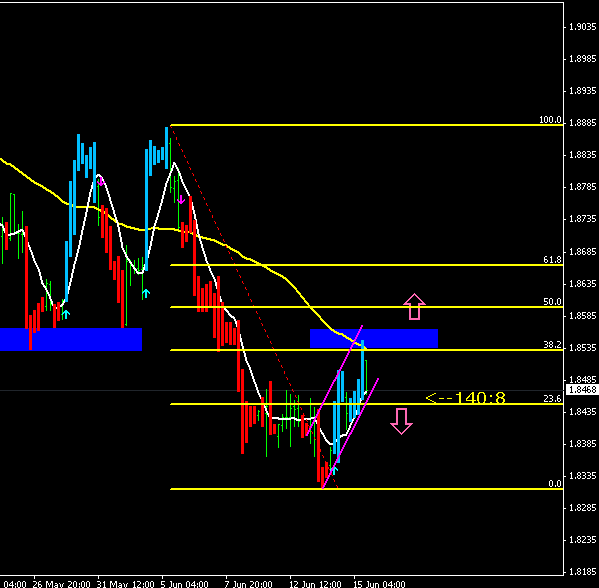This screenshot has width=599, height=588.
Task: Click the 1.8385 price axis label
Action: [x=583, y=444]
